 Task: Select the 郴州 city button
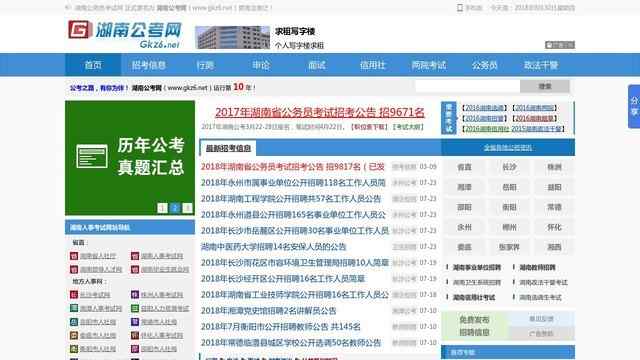pos(509,227)
